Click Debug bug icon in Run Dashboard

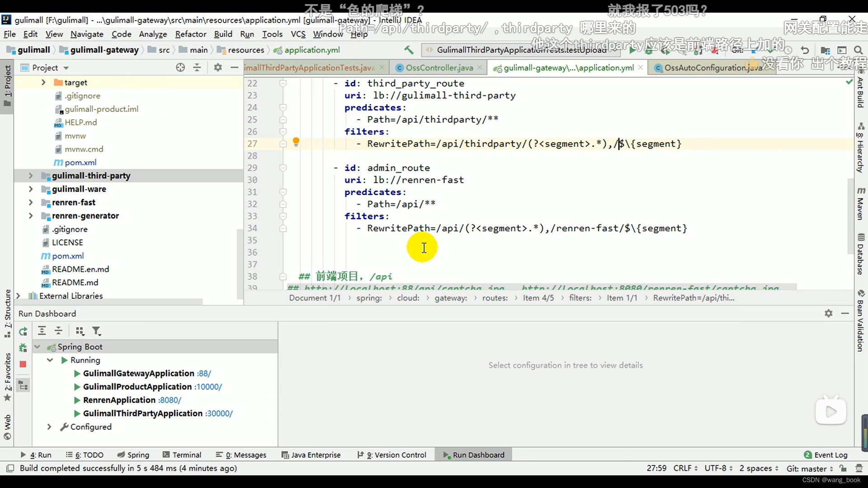23,347
